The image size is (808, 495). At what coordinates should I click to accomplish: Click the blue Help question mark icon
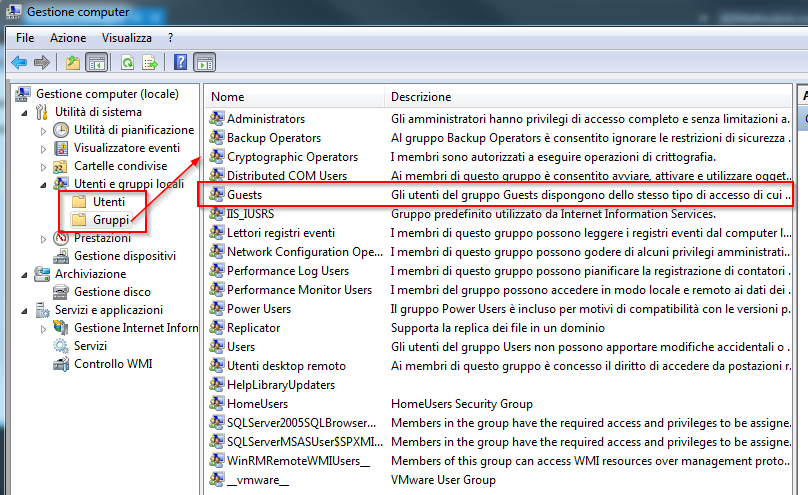(181, 62)
